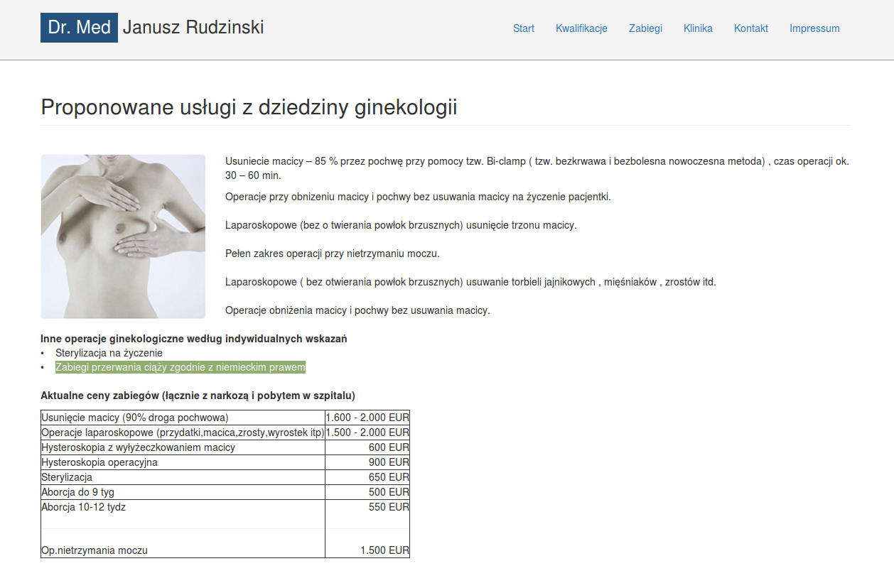Click the Impressum link
The image size is (894, 588).
click(814, 28)
